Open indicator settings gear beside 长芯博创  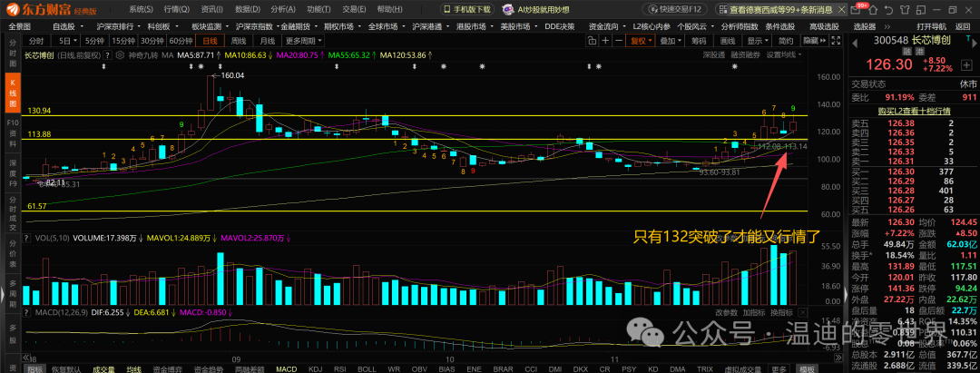[120, 55]
